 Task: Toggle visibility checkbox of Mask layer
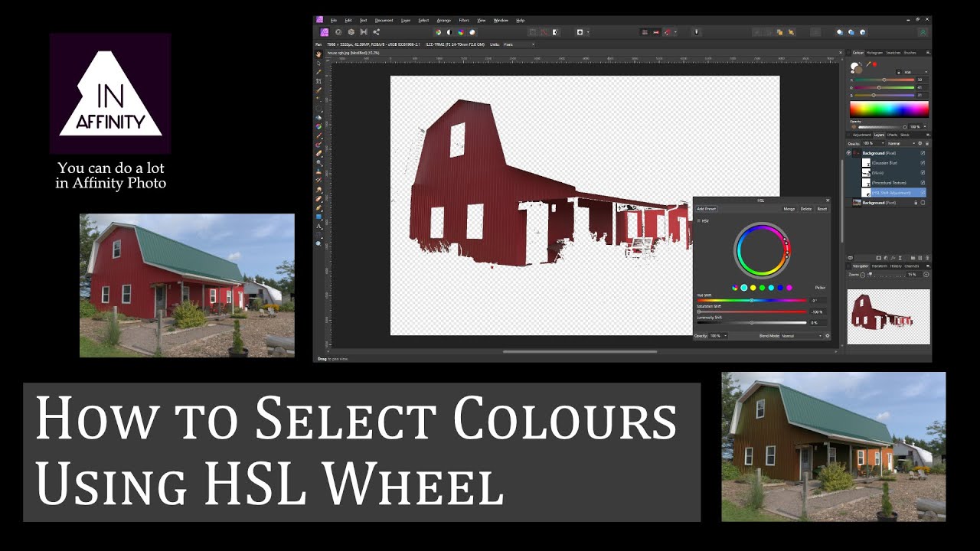(x=923, y=172)
